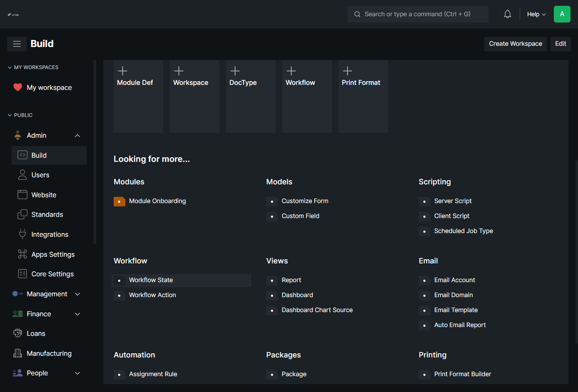
Task: Click the Users person icon
Action: click(x=22, y=175)
